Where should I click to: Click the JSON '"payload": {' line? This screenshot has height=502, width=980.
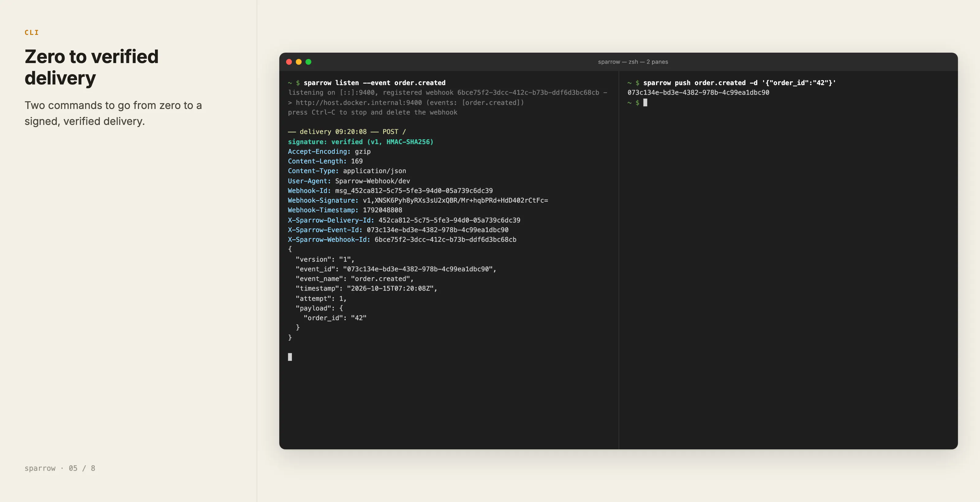point(319,309)
